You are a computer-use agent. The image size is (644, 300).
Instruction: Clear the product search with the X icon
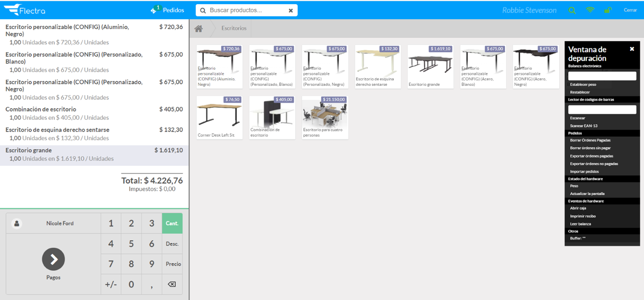[x=291, y=11]
